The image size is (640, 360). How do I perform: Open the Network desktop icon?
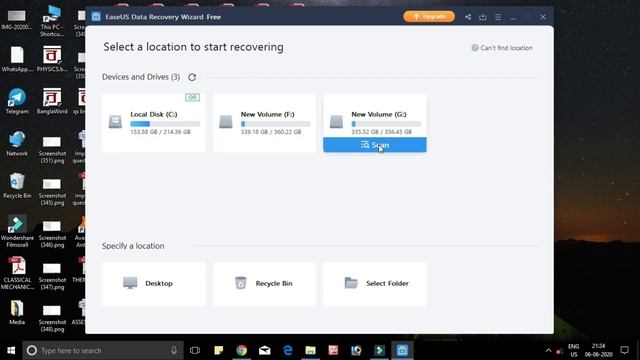pos(17,144)
